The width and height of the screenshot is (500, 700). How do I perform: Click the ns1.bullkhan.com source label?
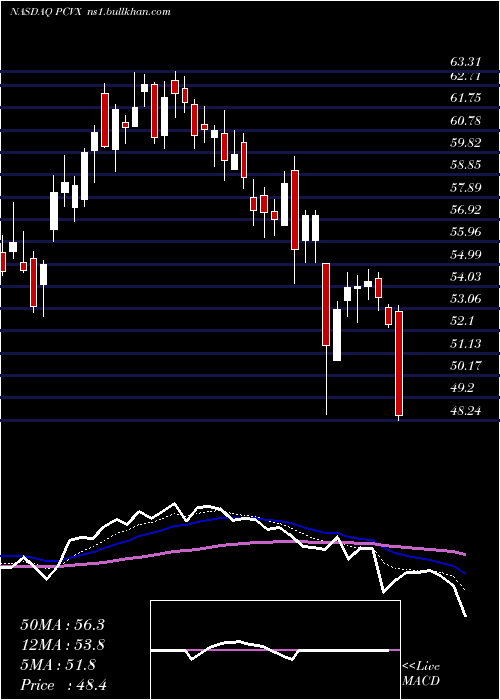(x=129, y=12)
